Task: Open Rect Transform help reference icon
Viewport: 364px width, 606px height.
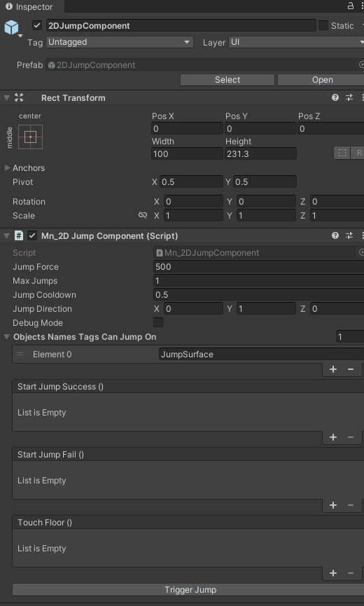Action: [x=335, y=98]
